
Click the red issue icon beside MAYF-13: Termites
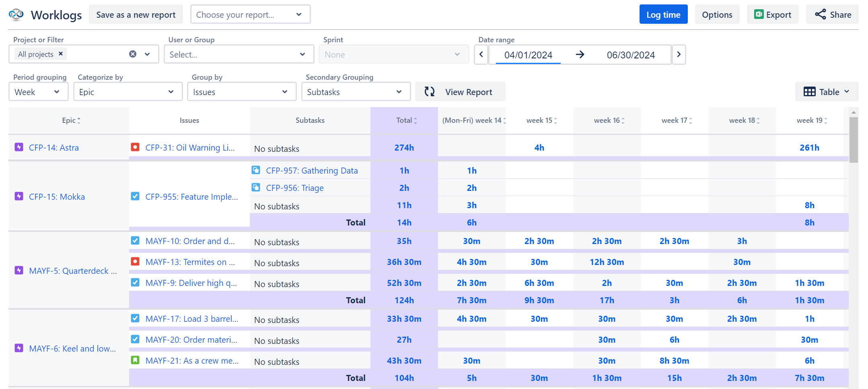[x=135, y=261]
